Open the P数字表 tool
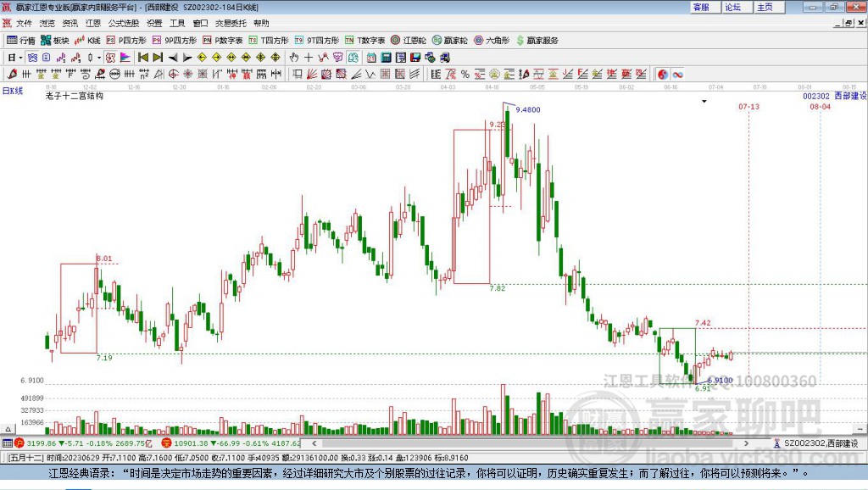This screenshot has height=490, width=868. [223, 41]
